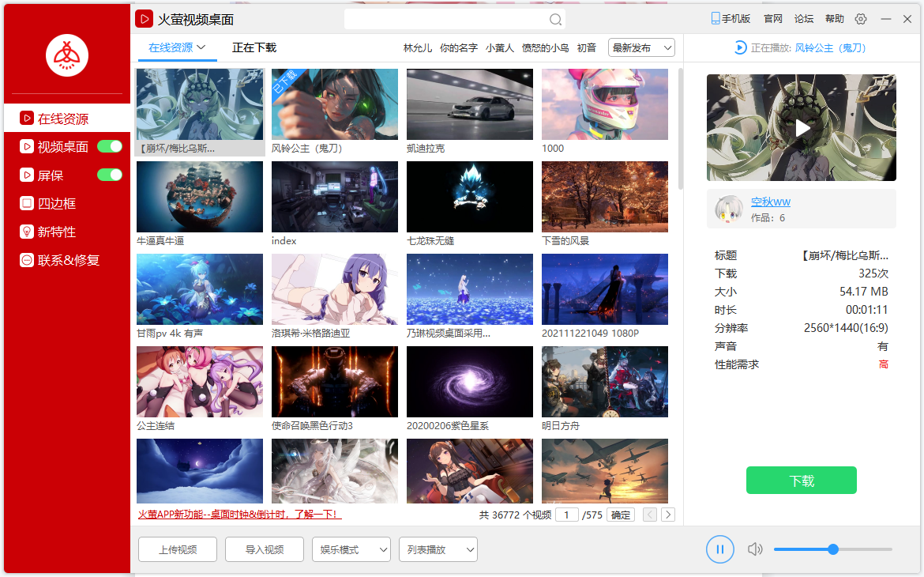The height and width of the screenshot is (577, 924).
Task: Mute sound via the speaker icon
Action: [x=755, y=549]
